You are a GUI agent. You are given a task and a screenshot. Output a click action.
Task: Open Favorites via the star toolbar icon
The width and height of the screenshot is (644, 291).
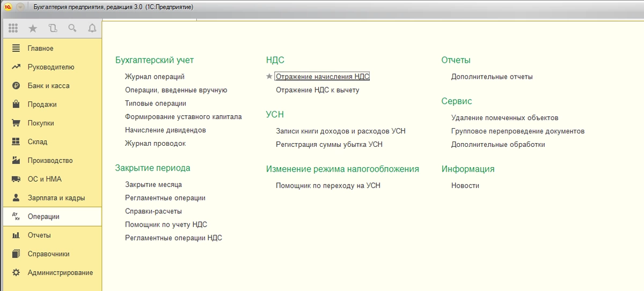[33, 28]
